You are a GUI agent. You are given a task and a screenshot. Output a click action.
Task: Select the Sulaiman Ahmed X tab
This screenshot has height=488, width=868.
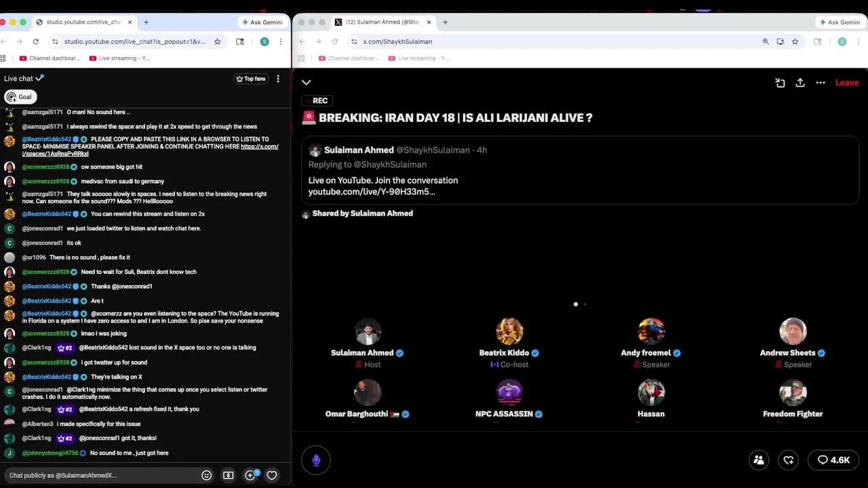[x=383, y=22]
